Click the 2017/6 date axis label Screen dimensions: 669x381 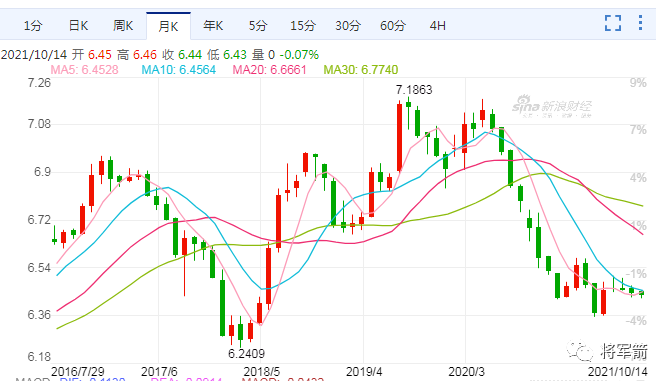point(159,371)
